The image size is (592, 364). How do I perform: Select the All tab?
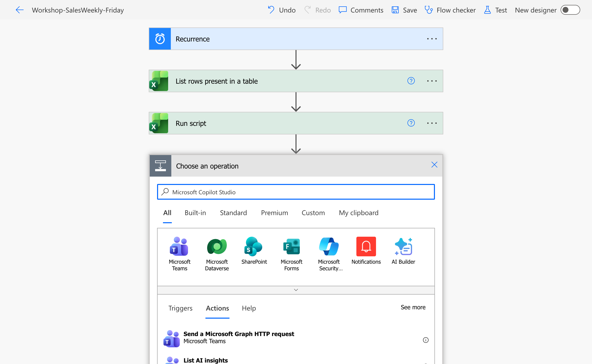[x=167, y=213]
